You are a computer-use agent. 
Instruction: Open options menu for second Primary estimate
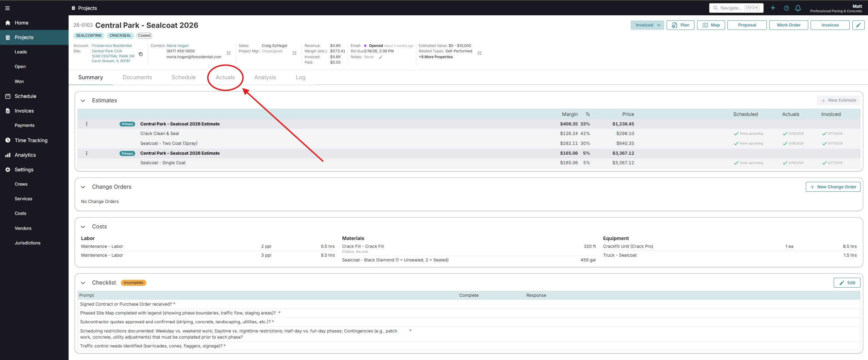tap(87, 153)
